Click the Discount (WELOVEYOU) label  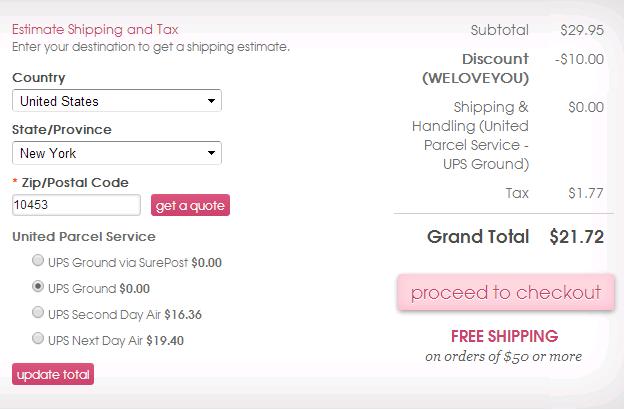click(476, 69)
